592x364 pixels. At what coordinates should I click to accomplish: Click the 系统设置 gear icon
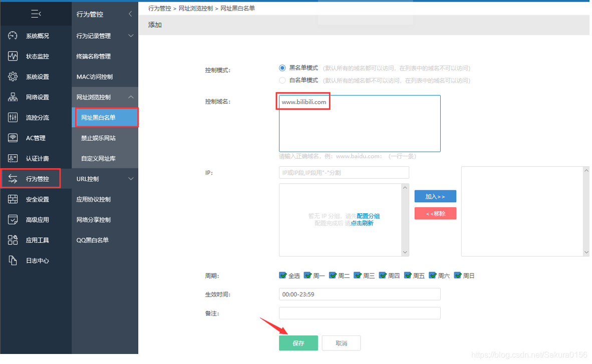[13, 76]
